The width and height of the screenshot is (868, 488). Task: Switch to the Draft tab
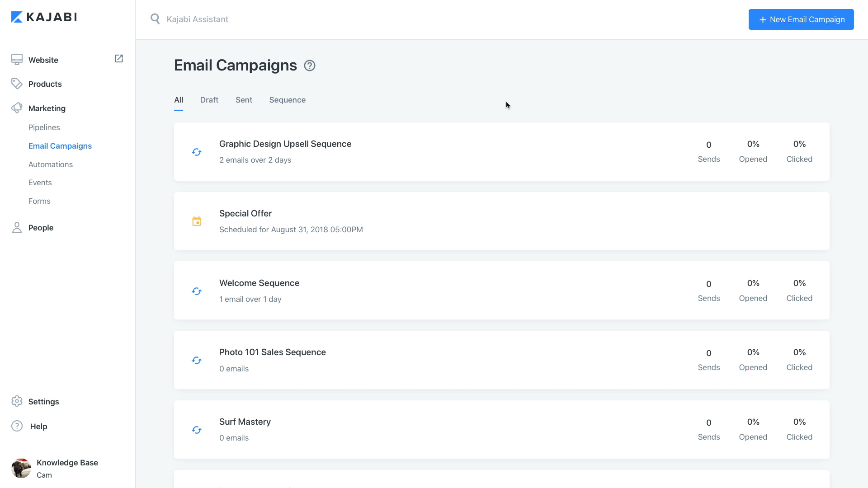pyautogui.click(x=209, y=100)
